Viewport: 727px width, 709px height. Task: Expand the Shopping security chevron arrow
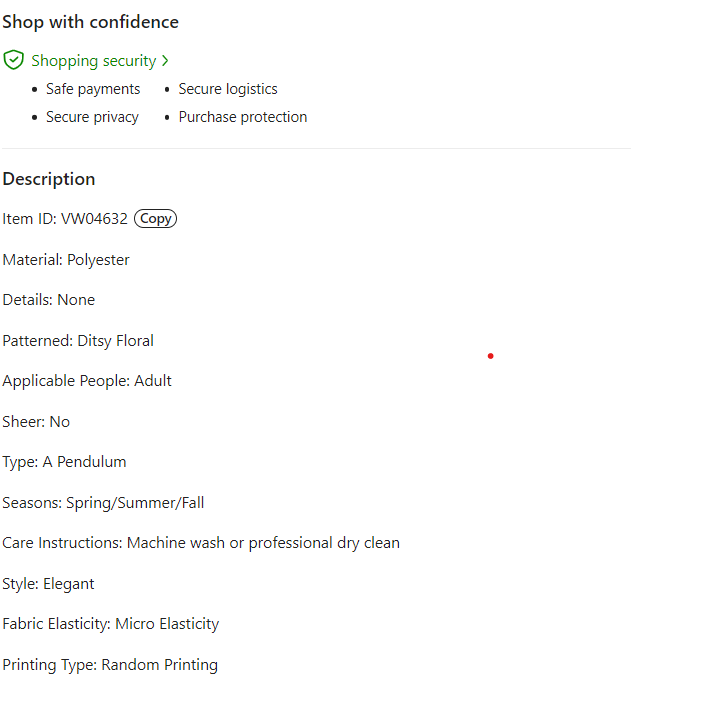[x=165, y=61]
